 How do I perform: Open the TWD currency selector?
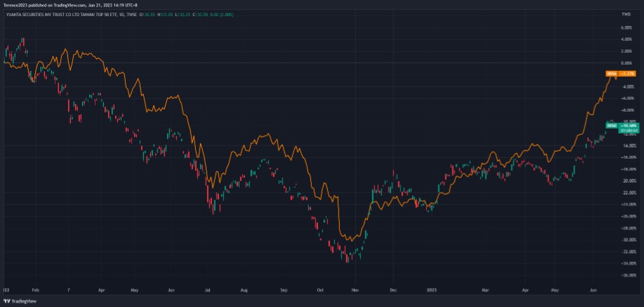click(626, 14)
